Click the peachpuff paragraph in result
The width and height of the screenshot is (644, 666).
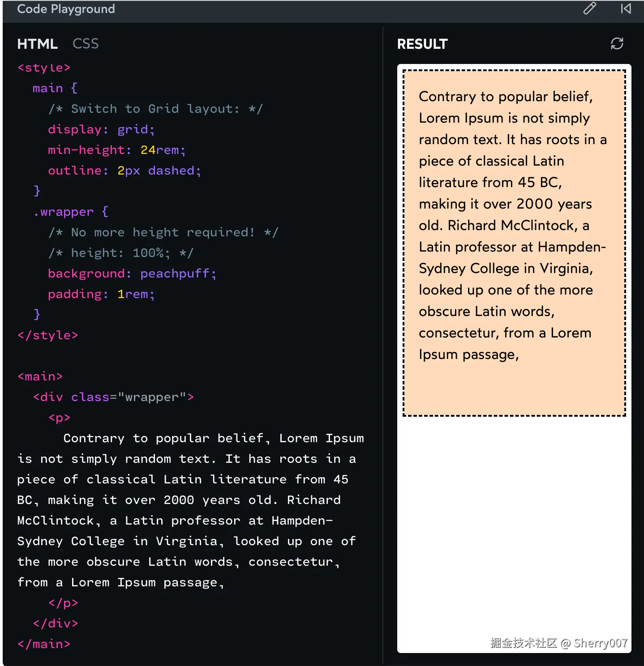click(512, 225)
